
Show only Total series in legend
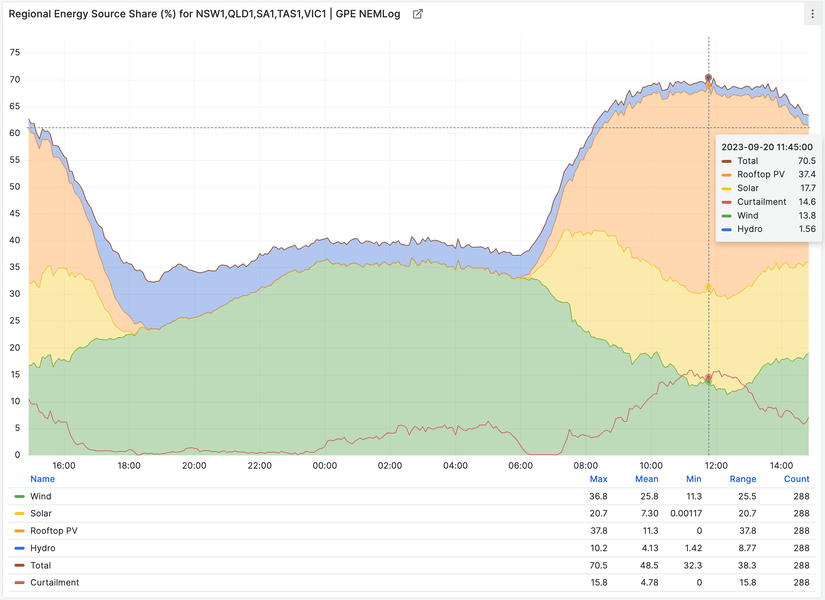[x=42, y=565]
